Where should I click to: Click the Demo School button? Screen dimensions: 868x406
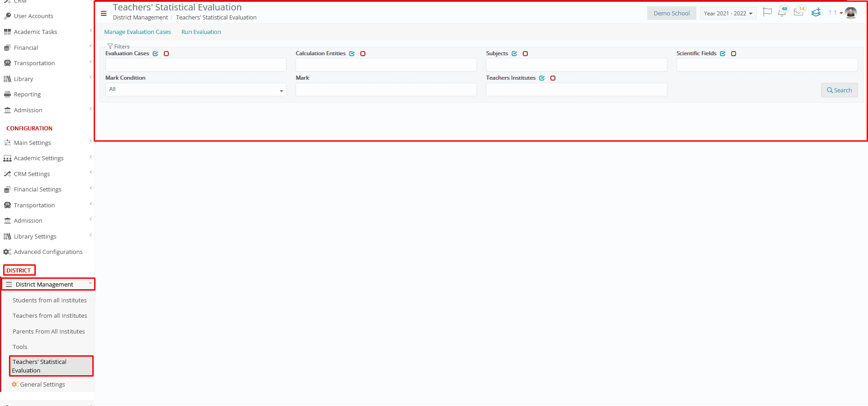point(672,13)
